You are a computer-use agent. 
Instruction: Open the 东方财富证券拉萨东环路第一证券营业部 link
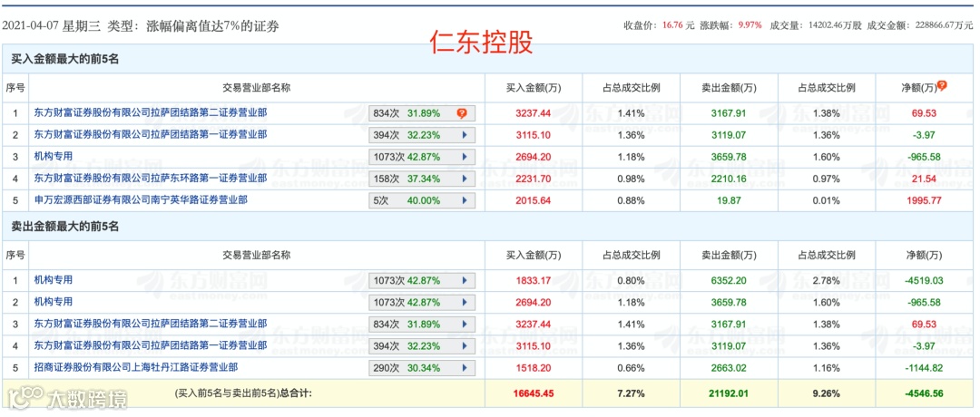(151, 178)
